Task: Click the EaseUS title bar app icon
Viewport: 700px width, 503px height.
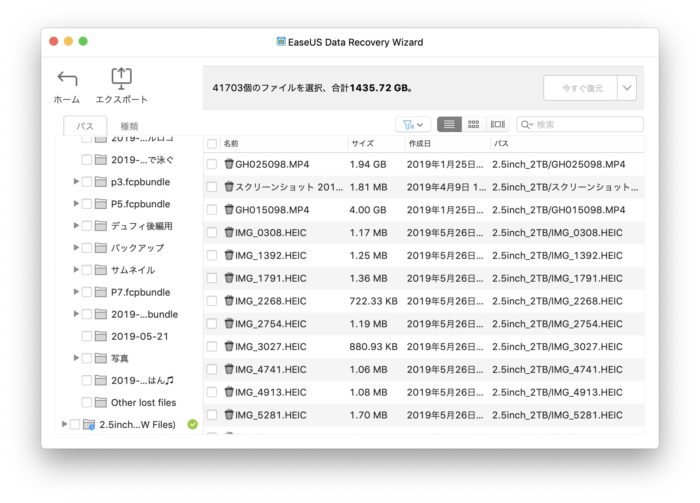Action: pos(281,42)
